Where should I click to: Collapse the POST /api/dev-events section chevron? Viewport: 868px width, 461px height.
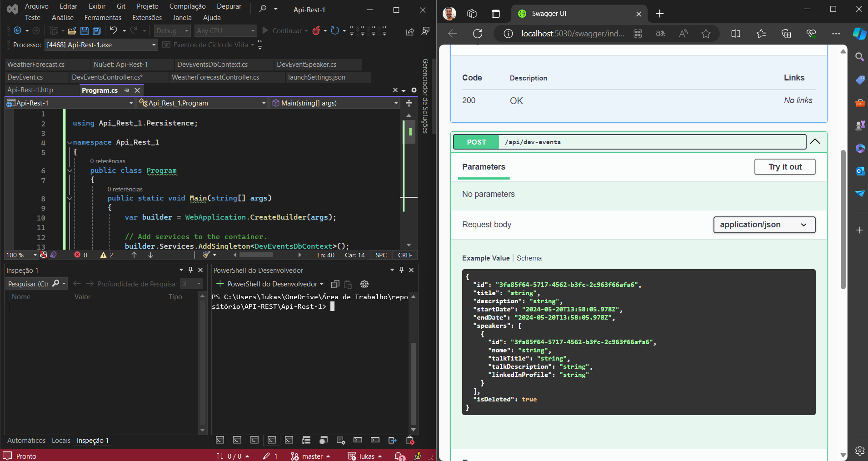click(x=815, y=141)
